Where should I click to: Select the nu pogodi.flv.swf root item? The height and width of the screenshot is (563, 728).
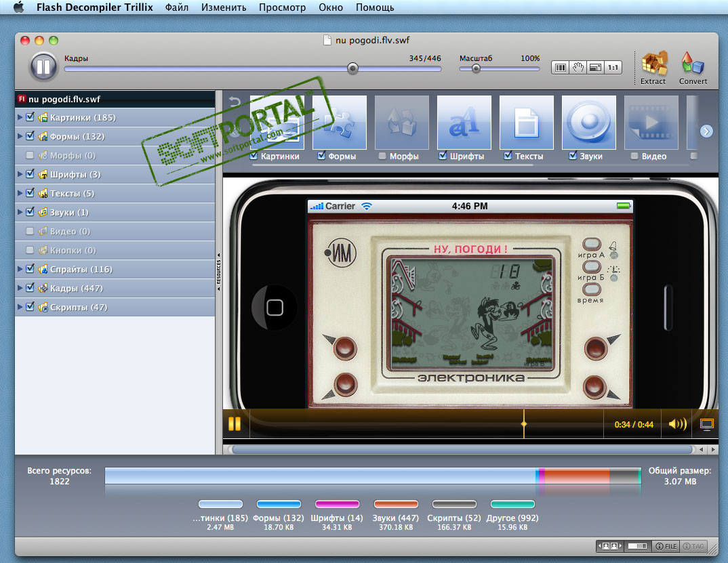(x=115, y=99)
